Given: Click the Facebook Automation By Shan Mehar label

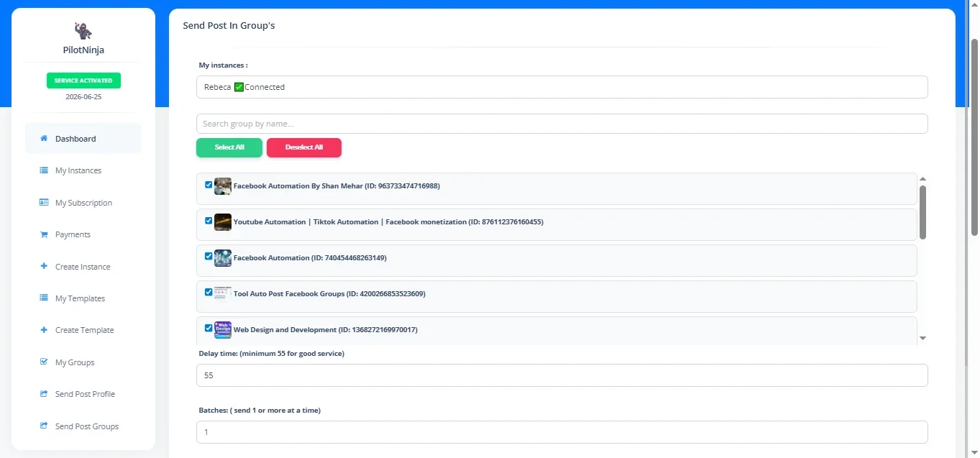Looking at the screenshot, I should pyautogui.click(x=336, y=186).
